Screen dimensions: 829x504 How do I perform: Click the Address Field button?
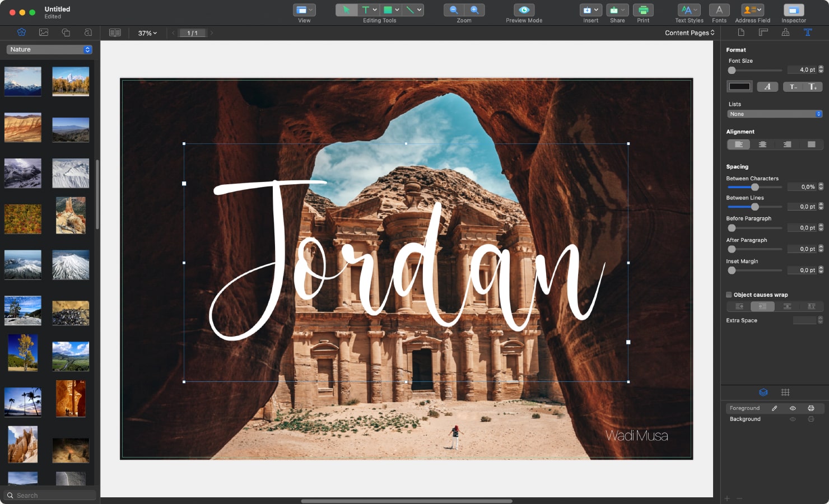pos(752,10)
